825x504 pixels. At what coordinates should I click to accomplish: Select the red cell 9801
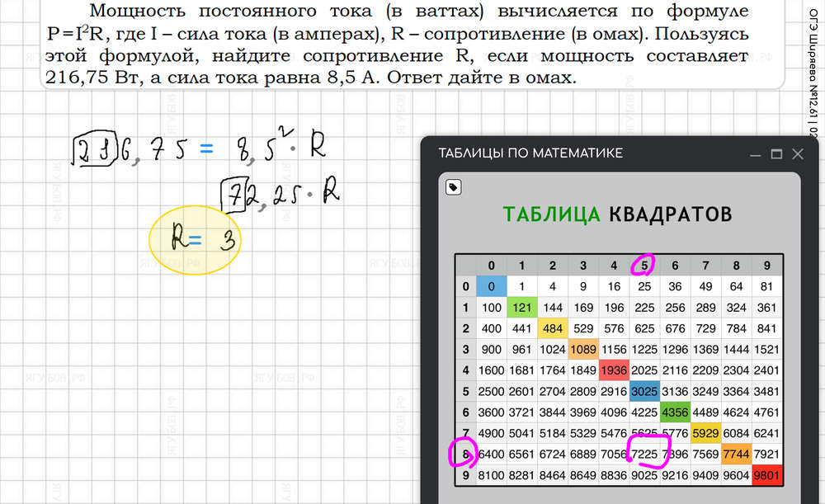pyautogui.click(x=768, y=476)
